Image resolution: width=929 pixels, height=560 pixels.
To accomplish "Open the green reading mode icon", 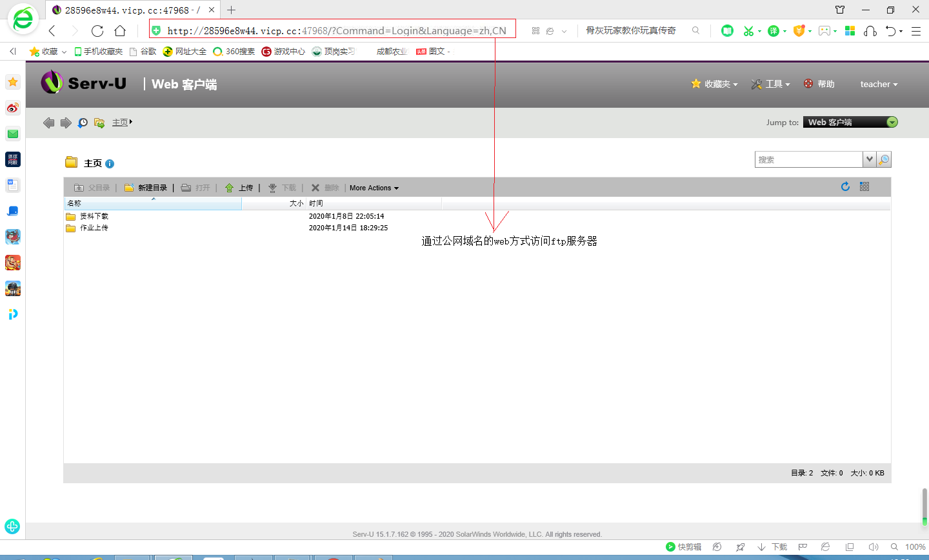I will [727, 30].
